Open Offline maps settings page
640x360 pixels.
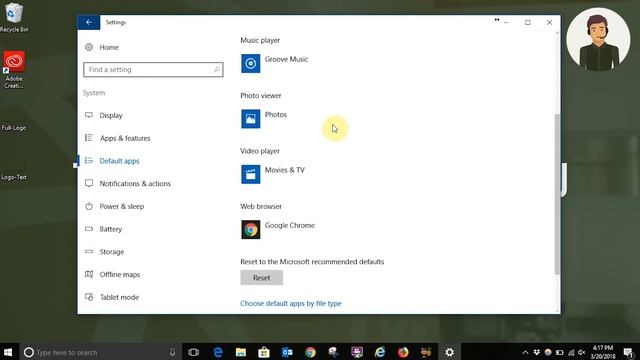coord(120,275)
